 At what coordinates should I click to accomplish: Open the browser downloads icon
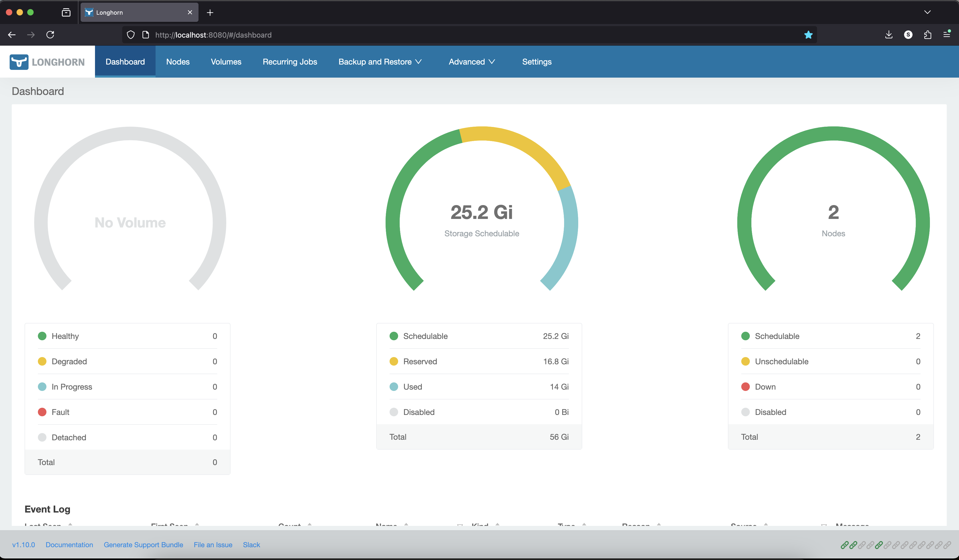tap(889, 35)
